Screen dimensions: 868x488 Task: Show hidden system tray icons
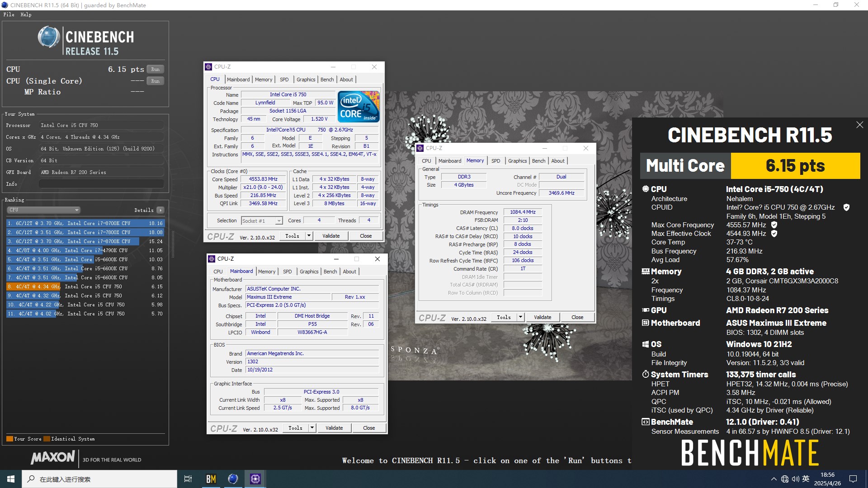click(x=774, y=479)
